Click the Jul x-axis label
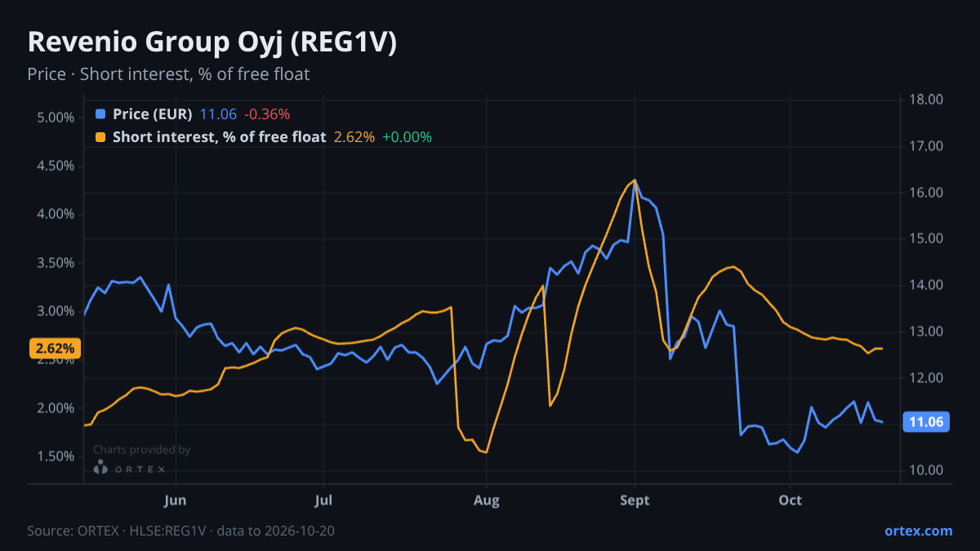980x551 pixels. (324, 500)
